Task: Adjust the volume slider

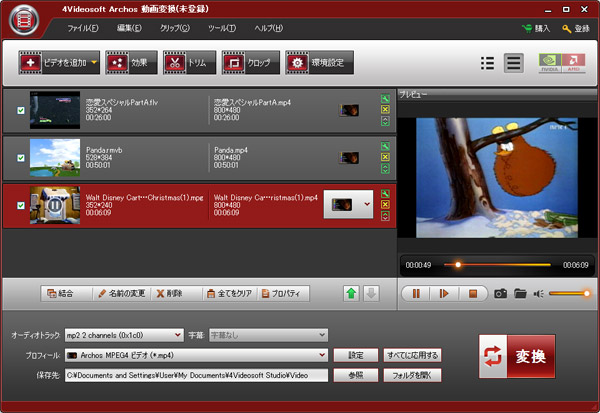Action: coord(569,294)
